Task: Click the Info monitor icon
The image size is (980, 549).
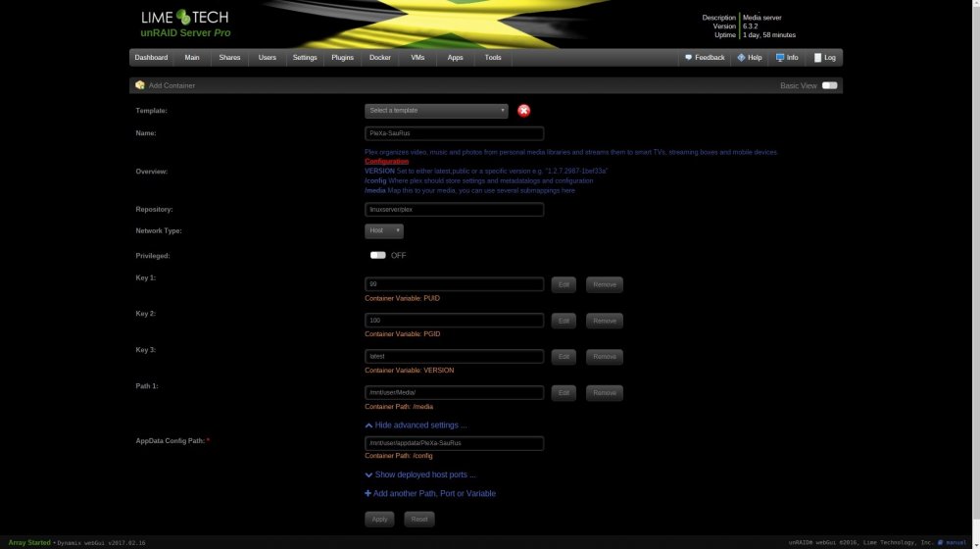Action: point(780,58)
